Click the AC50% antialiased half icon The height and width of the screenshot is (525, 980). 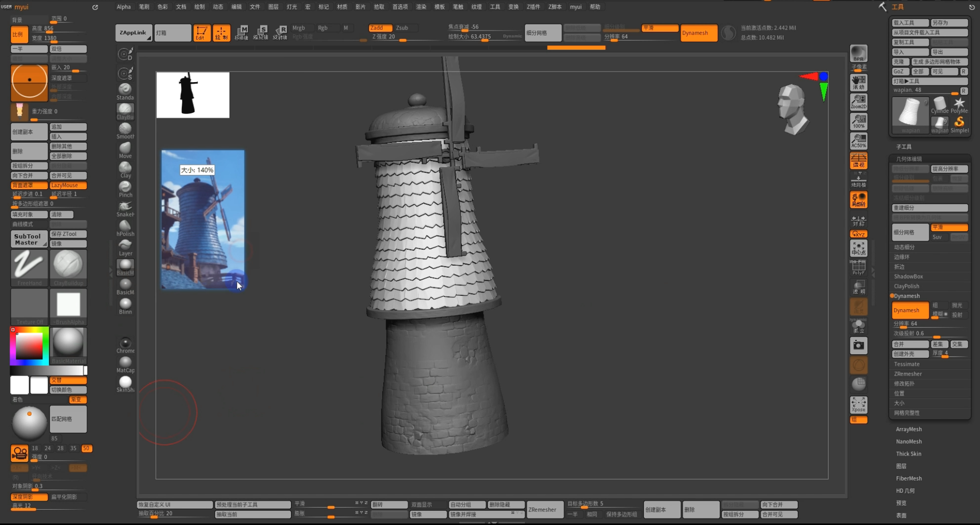(859, 141)
